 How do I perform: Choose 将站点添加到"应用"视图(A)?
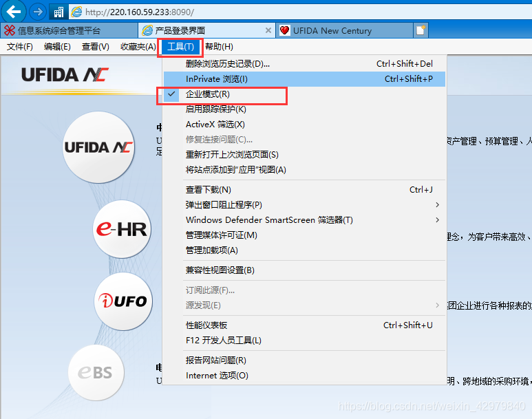coord(304,170)
